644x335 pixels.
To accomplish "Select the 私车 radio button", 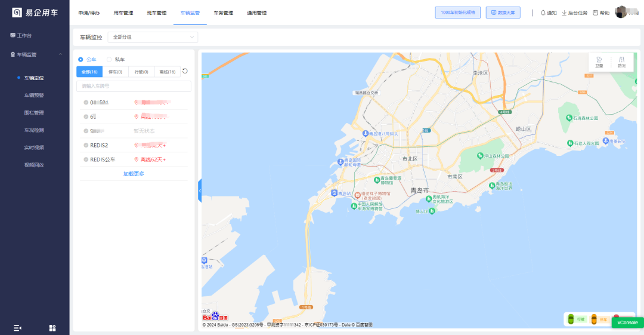I will (109, 60).
